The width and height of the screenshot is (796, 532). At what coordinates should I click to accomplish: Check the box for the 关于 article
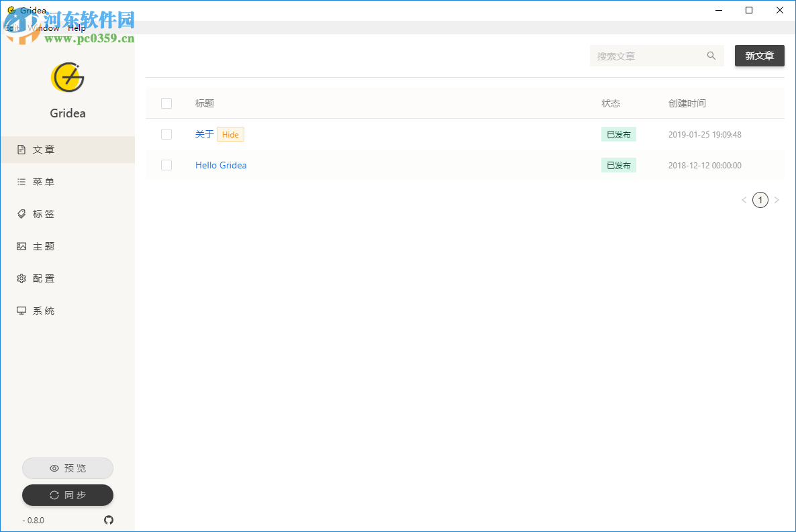[x=166, y=134]
